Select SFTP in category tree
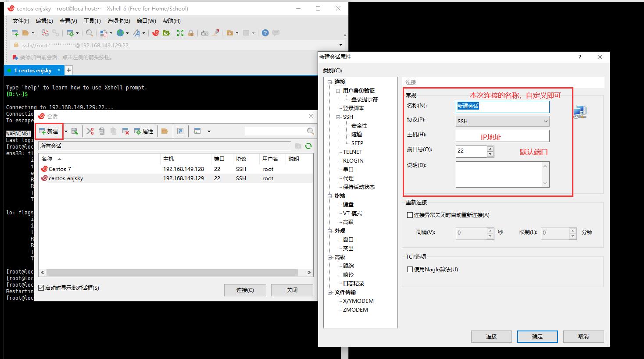This screenshot has width=644, height=359. (x=357, y=143)
